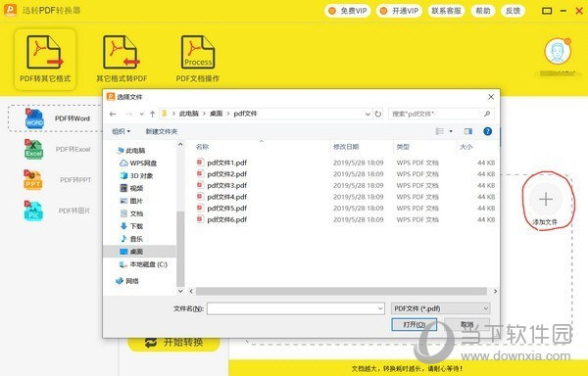Open 3D 对象 folder in tree

(x=136, y=175)
